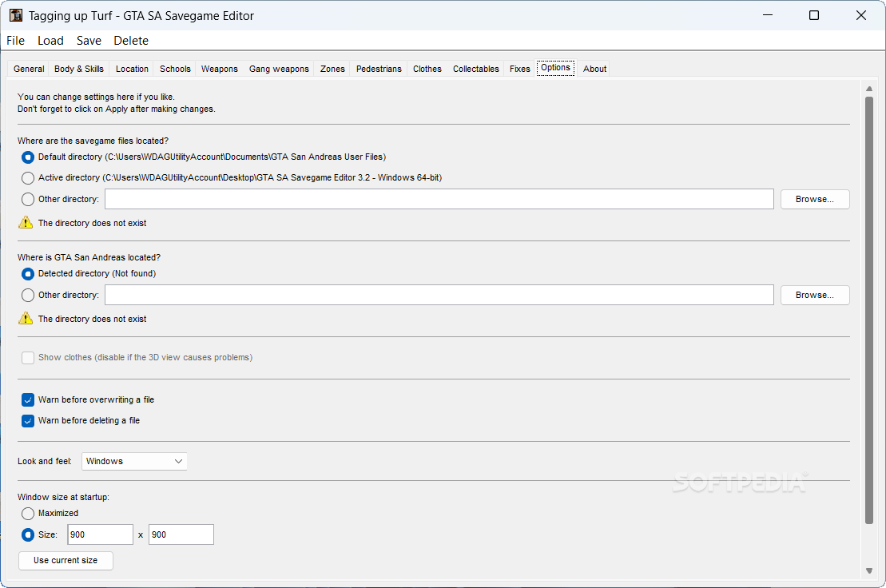
Task: Click the scrollbar up arrow
Action: 869,89
